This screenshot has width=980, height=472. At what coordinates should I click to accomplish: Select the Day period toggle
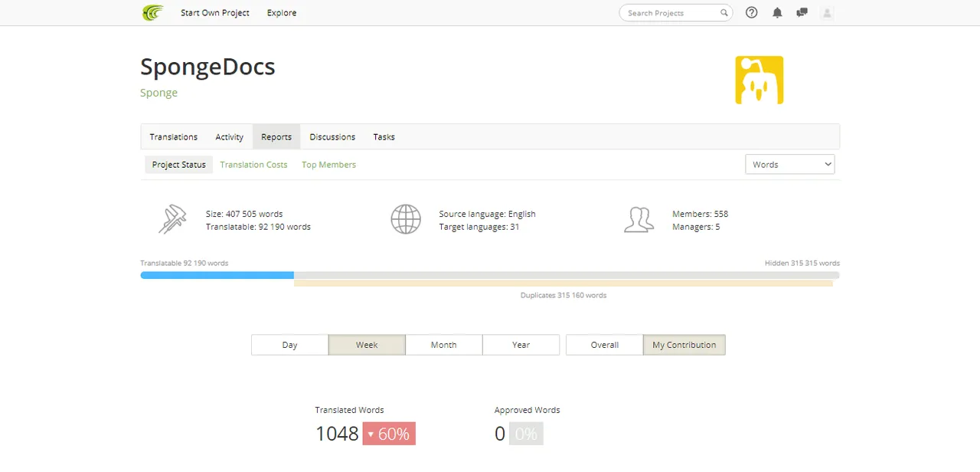click(x=289, y=345)
